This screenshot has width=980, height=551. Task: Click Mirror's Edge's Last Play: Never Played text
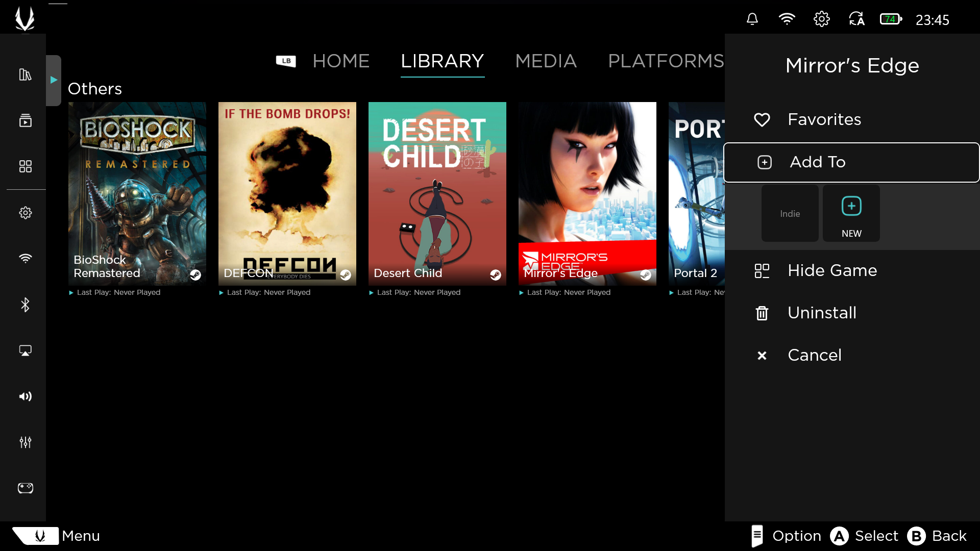tap(569, 292)
